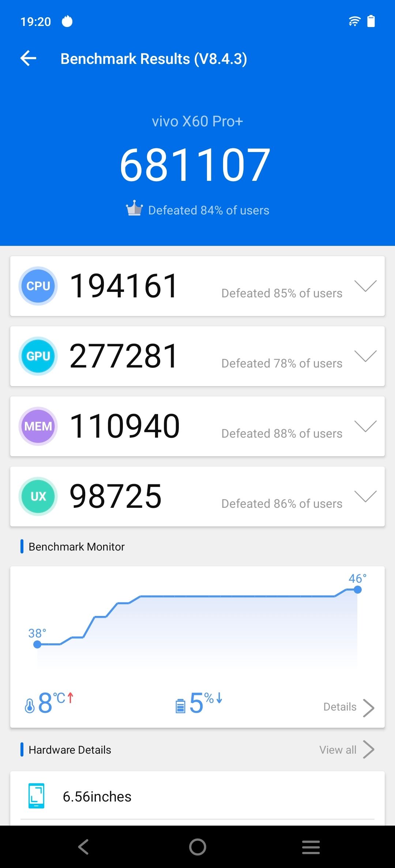Tap the UX score badge icon

pyautogui.click(x=38, y=496)
